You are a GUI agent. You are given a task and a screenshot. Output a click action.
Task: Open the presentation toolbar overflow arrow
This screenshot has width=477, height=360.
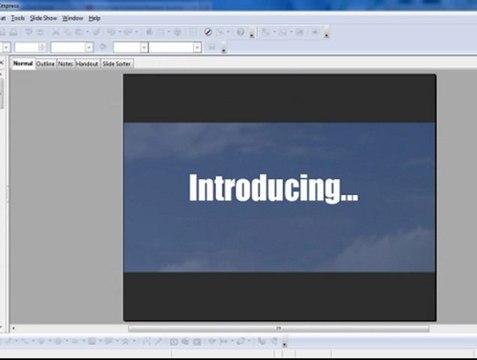tap(327, 35)
